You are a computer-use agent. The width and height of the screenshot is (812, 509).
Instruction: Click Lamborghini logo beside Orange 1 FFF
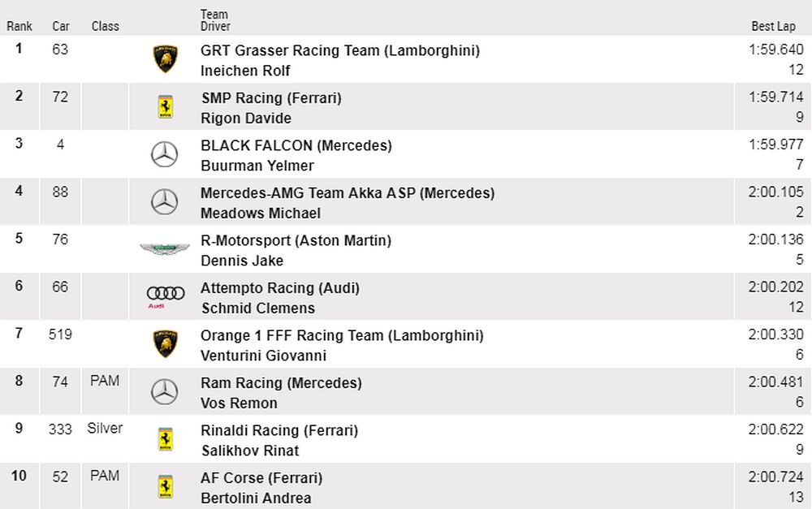(x=165, y=344)
